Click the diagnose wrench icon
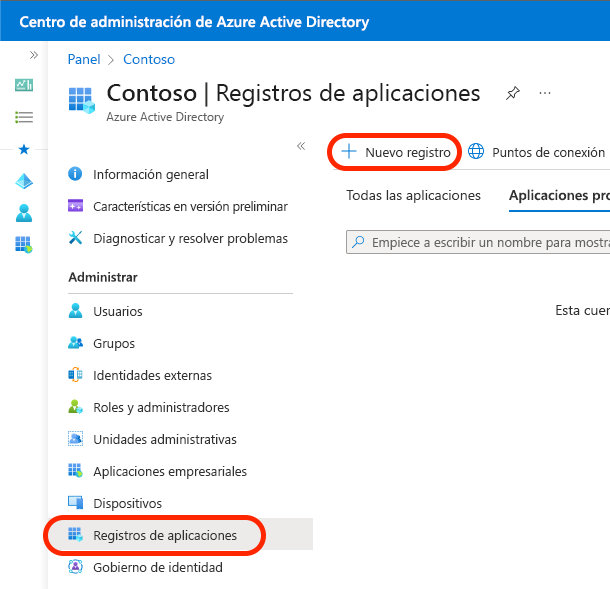Image resolution: width=610 pixels, height=589 pixels. point(75,237)
